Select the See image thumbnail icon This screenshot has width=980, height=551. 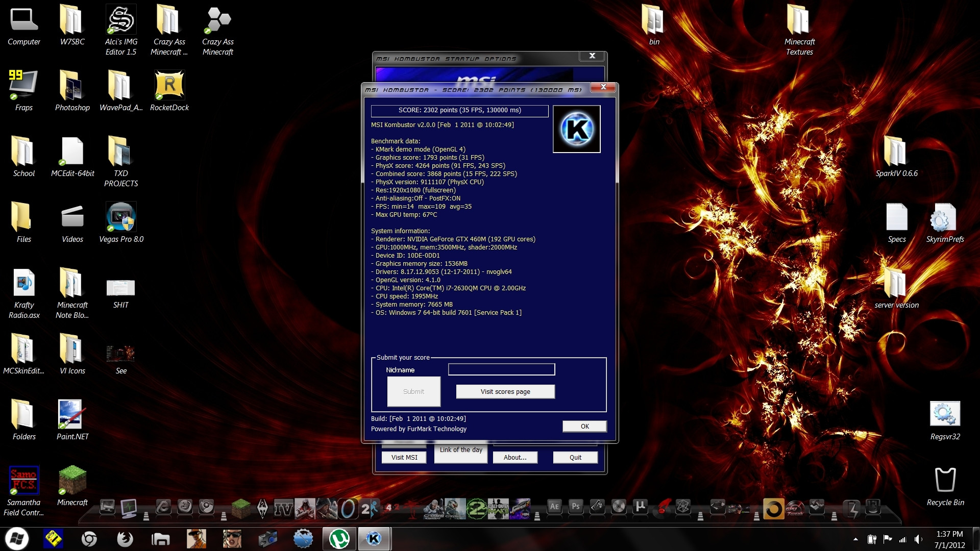point(121,359)
